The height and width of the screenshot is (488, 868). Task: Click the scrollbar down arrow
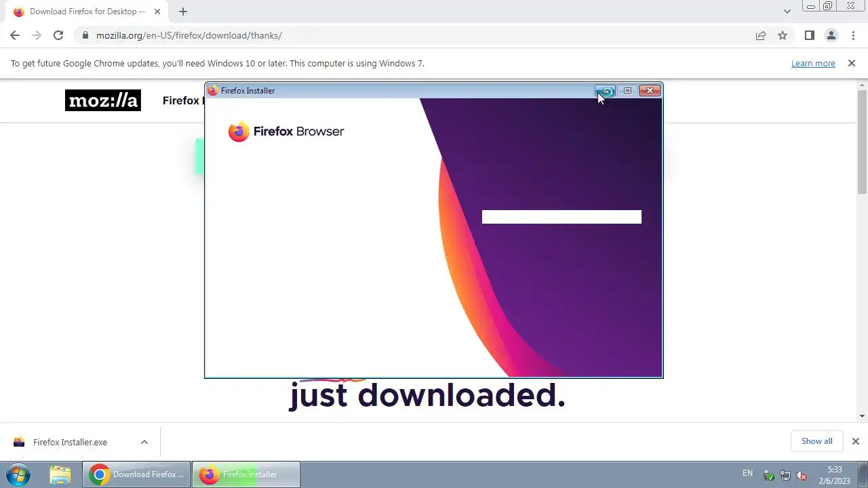(x=863, y=416)
